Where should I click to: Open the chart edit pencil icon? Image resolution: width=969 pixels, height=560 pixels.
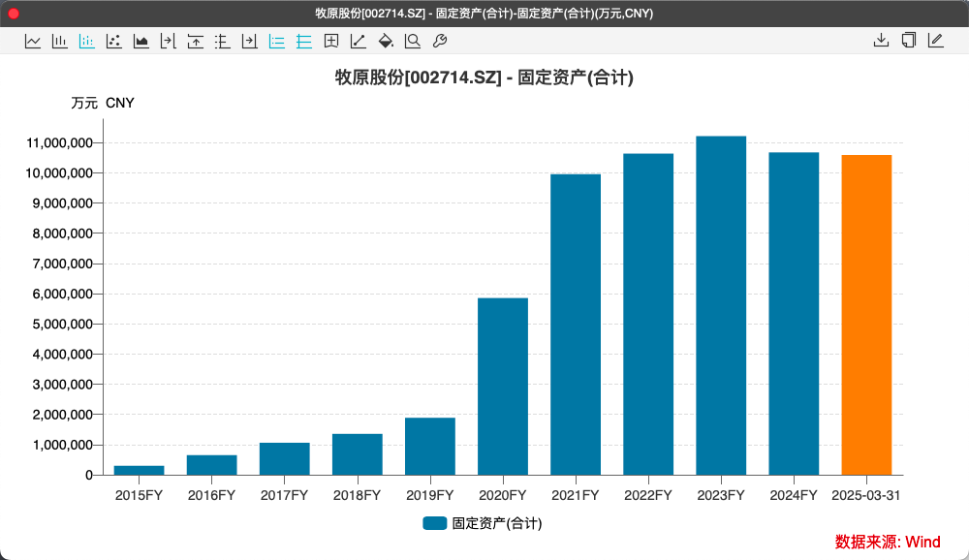tap(935, 41)
